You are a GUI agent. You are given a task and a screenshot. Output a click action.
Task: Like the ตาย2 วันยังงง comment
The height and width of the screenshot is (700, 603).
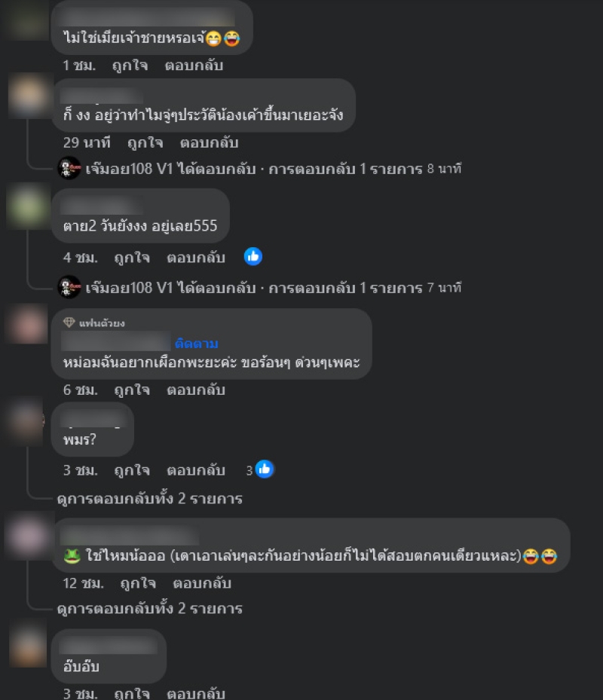132,258
